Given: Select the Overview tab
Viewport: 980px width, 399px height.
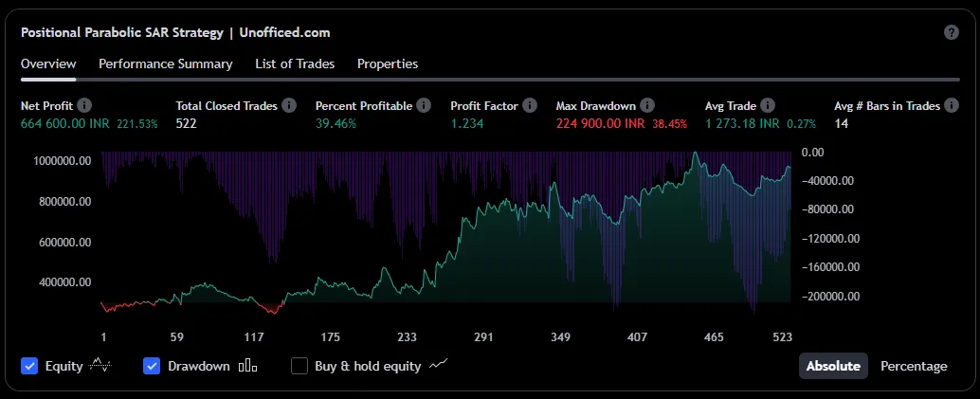Looking at the screenshot, I should (48, 63).
